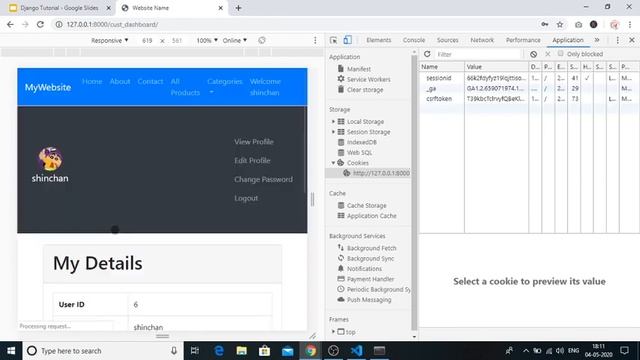Close the DevTools panel
Screen dimensions: 640x360
pos(631,40)
